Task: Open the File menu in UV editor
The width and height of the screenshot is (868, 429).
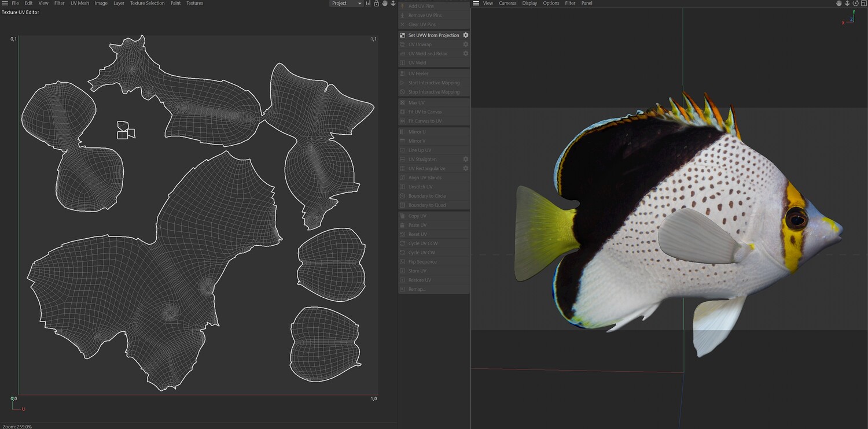Action: [x=16, y=3]
